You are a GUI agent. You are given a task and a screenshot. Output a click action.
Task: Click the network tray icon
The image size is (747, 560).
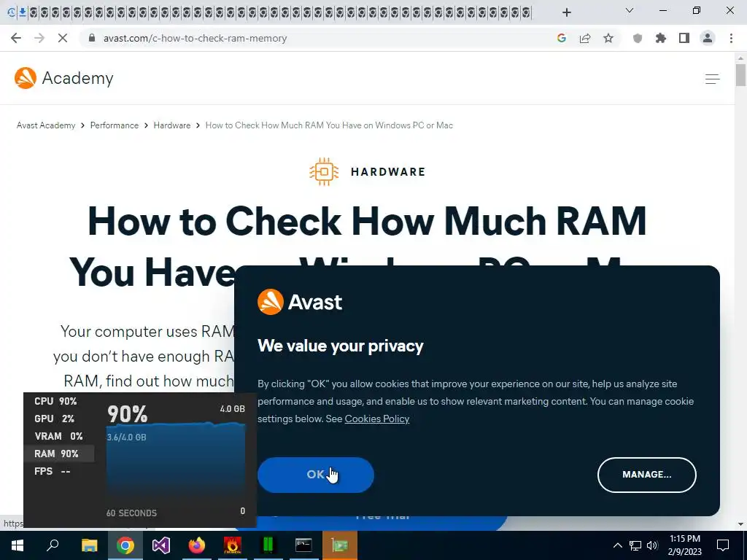click(635, 545)
